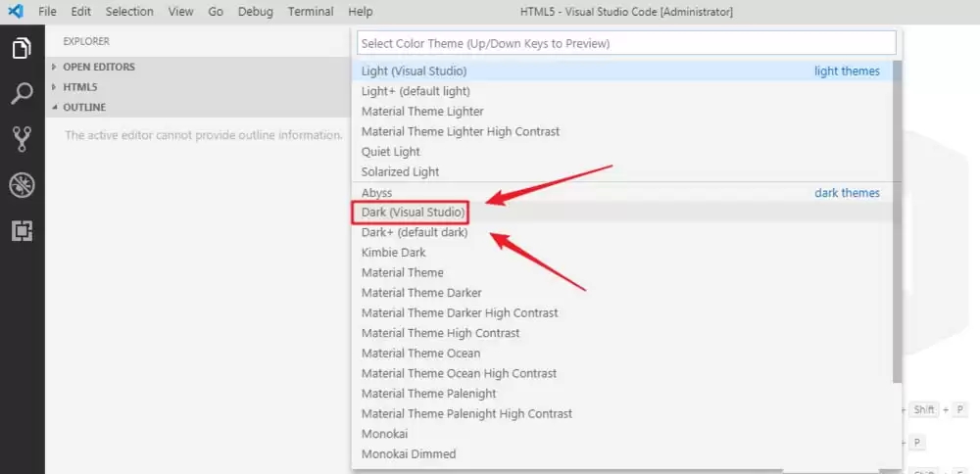The image size is (980, 474).
Task: Open the Selection menu
Action: (x=129, y=11)
